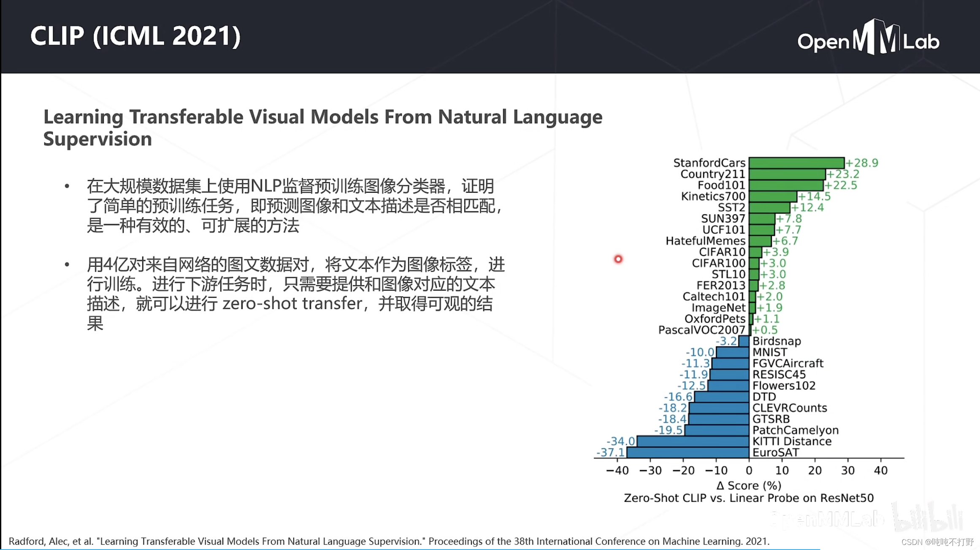This screenshot has width=980, height=550.
Task: Click the Caltech101 chart label
Action: (x=714, y=297)
